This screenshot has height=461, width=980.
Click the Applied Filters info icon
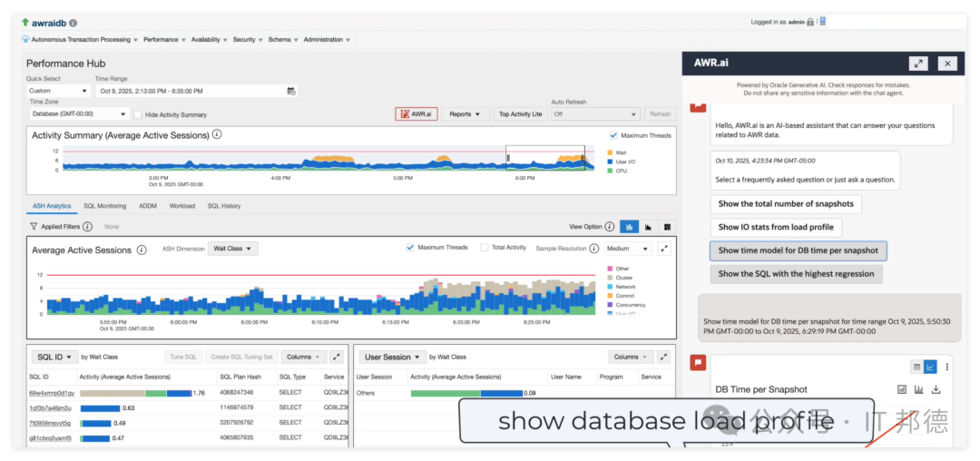pyautogui.click(x=87, y=227)
